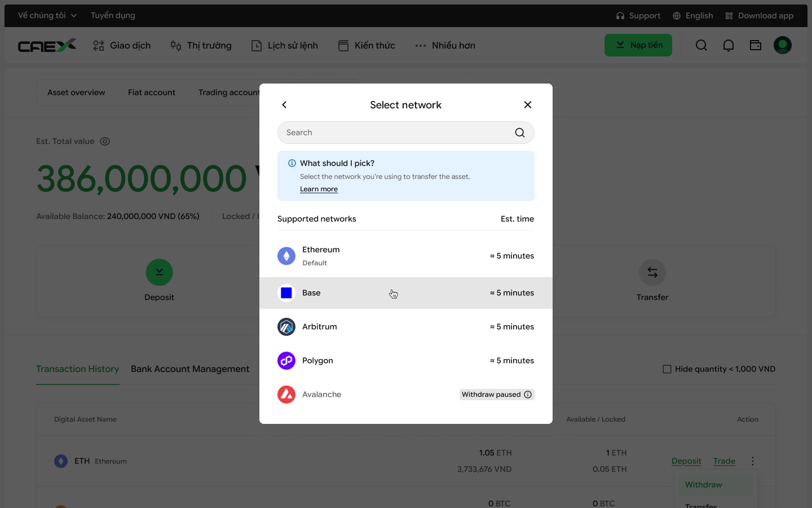The image size is (812, 508).
Task: Click the Base blue square icon
Action: [286, 293]
